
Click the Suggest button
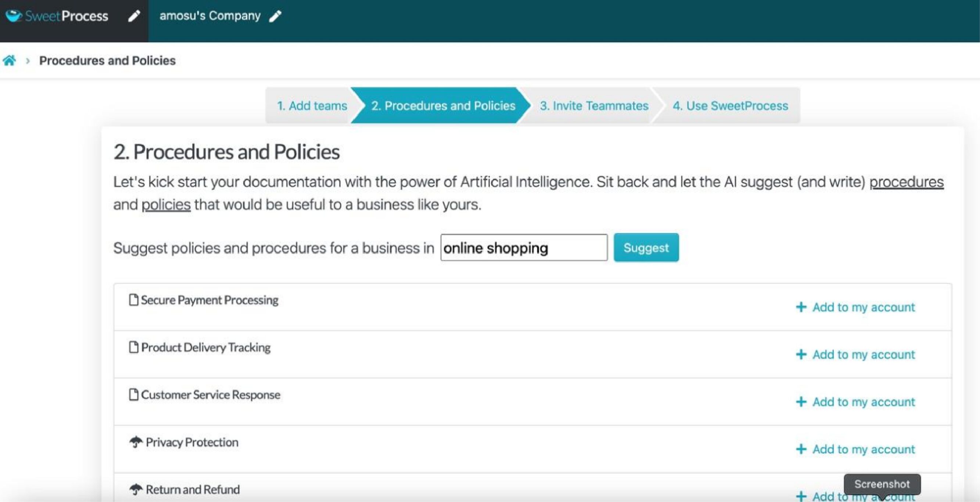click(646, 248)
